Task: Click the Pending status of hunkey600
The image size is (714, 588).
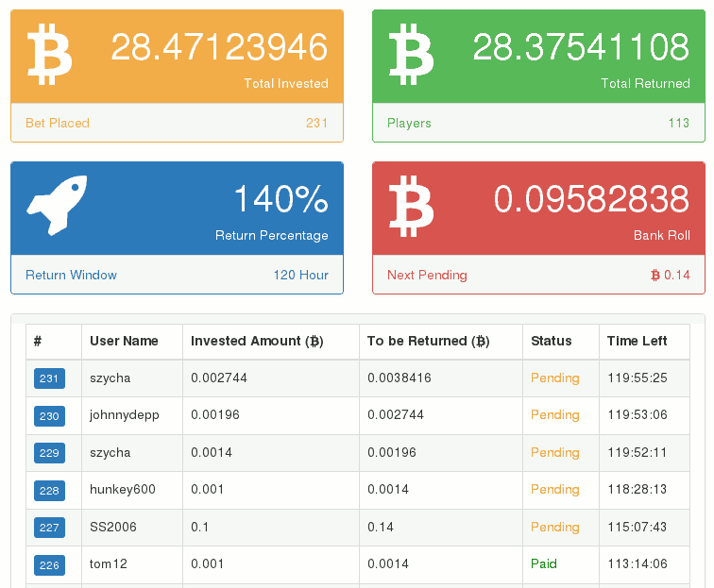Action: [x=555, y=490]
